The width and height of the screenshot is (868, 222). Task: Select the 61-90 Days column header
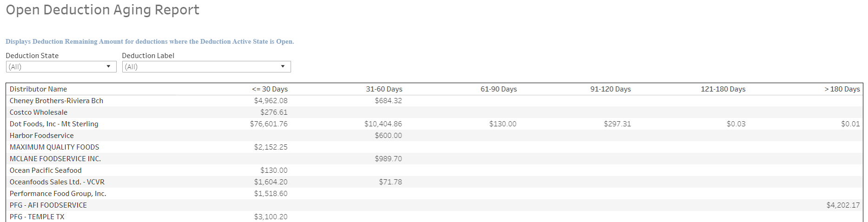[498, 89]
